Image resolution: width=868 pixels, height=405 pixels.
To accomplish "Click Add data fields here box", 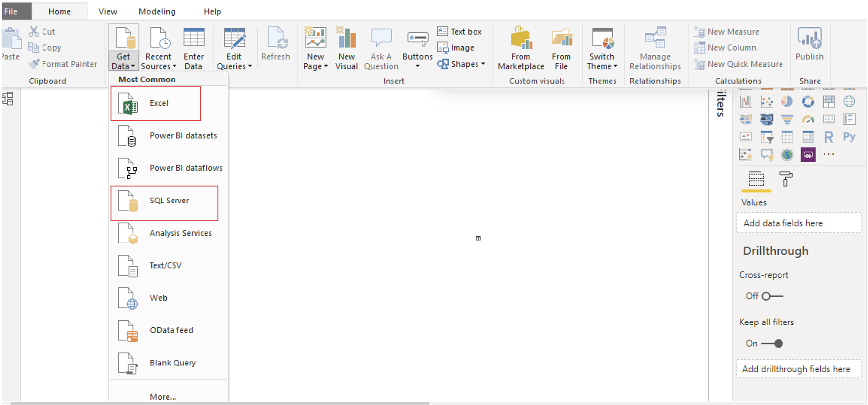I will (x=798, y=223).
